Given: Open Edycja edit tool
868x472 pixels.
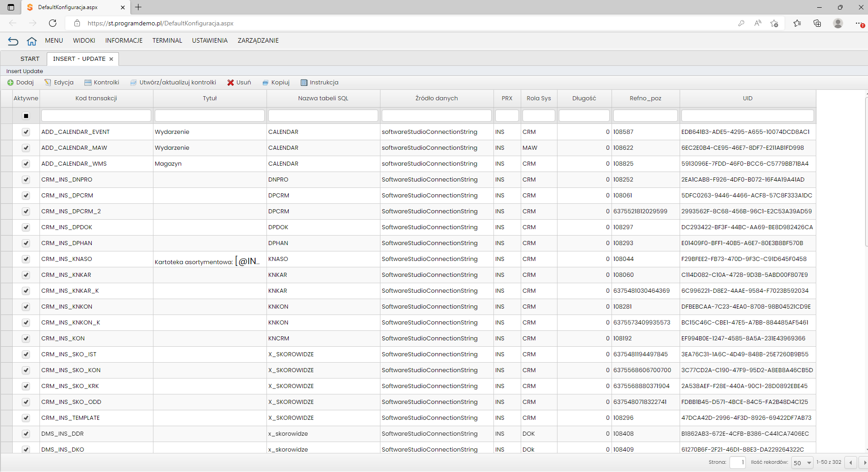Looking at the screenshot, I should 59,83.
